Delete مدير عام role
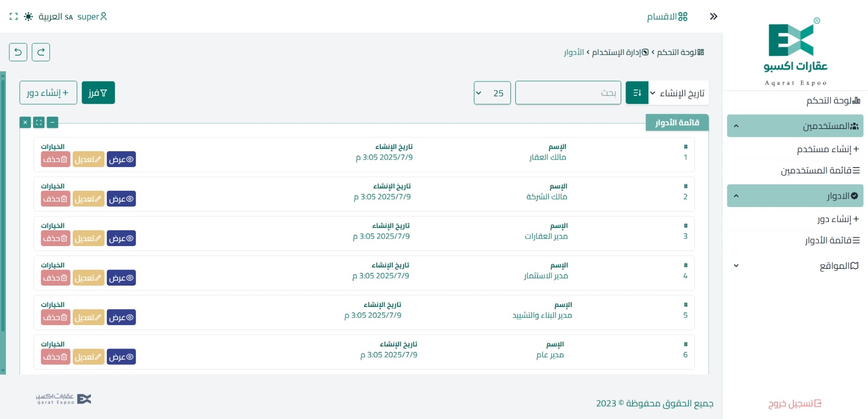The height and width of the screenshot is (419, 868). [x=55, y=357]
